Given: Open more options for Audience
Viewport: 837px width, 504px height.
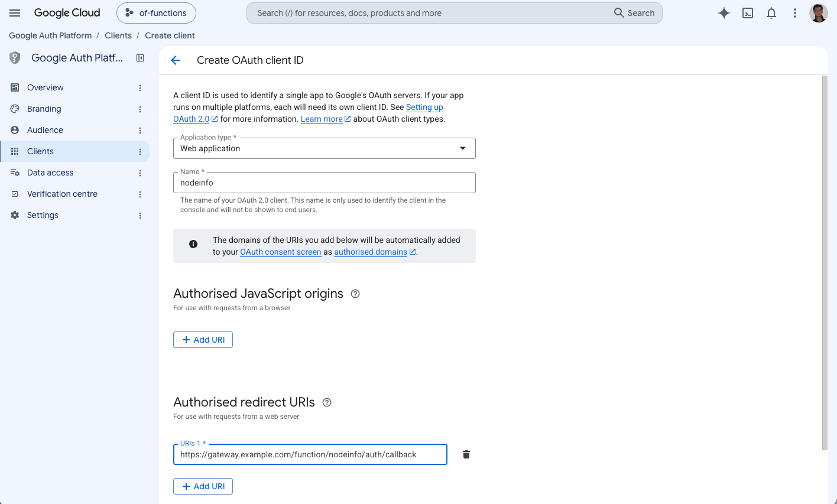Looking at the screenshot, I should tap(140, 131).
